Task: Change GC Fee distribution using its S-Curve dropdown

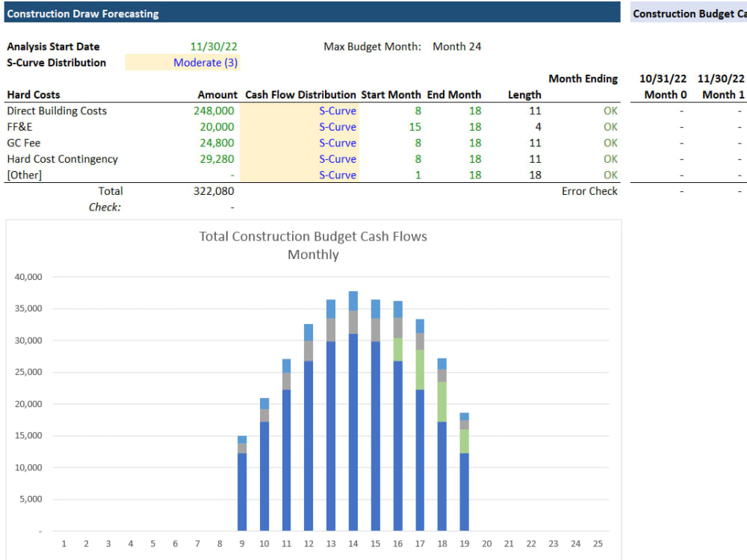Action: point(337,143)
